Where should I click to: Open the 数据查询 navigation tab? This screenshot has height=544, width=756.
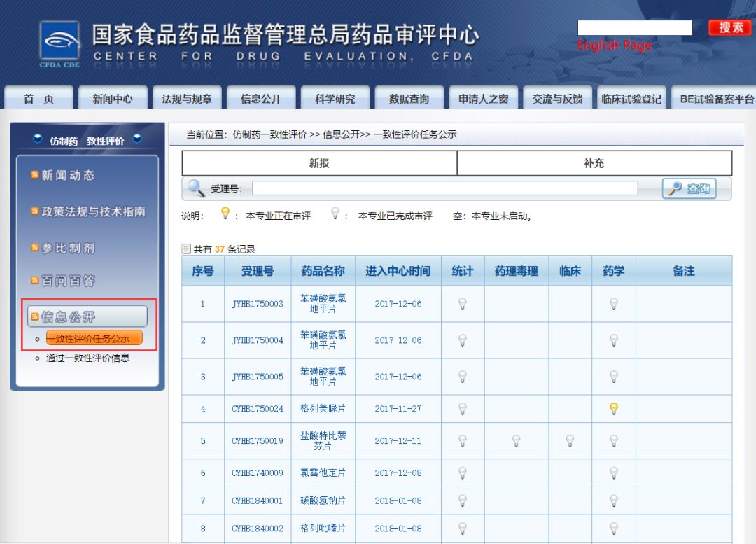(409, 99)
